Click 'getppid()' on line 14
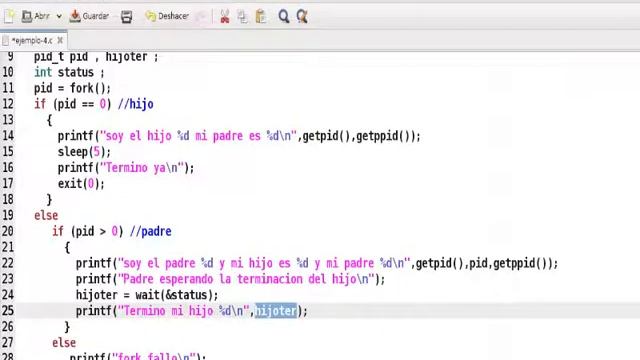Screen dimensions: 640x360 (x=383, y=136)
